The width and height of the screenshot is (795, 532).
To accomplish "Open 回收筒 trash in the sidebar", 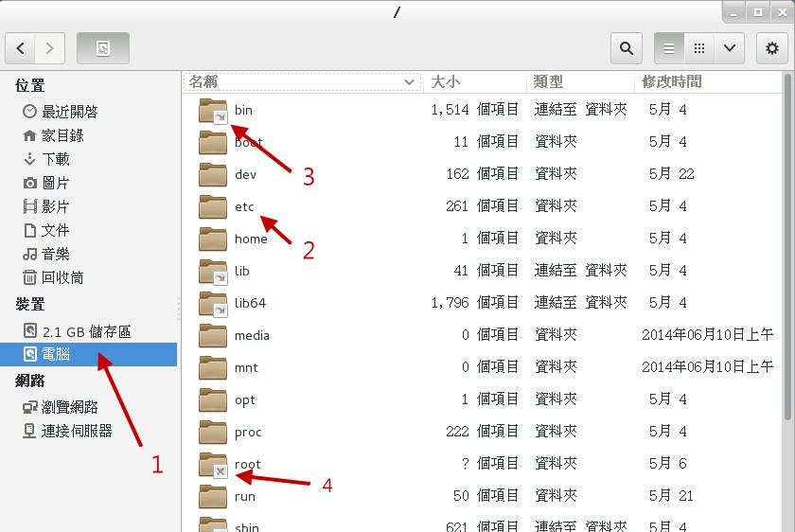I will pos(62,277).
